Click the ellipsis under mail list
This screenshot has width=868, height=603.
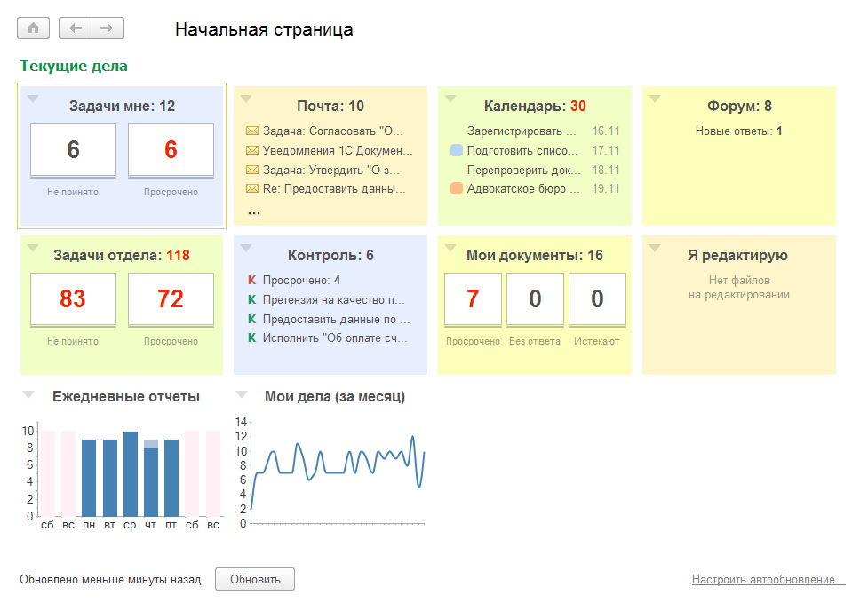(x=254, y=211)
